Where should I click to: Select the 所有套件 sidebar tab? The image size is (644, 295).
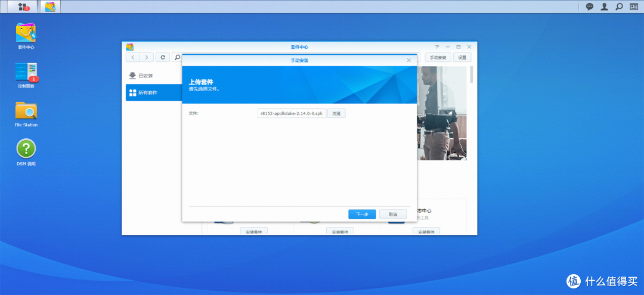pyautogui.click(x=148, y=92)
